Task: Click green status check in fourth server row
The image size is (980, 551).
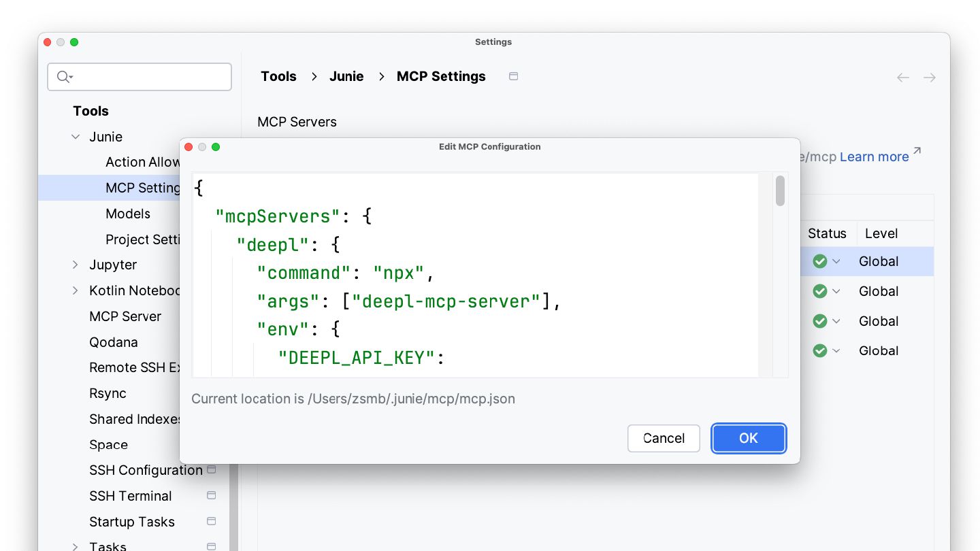Action: pyautogui.click(x=820, y=350)
